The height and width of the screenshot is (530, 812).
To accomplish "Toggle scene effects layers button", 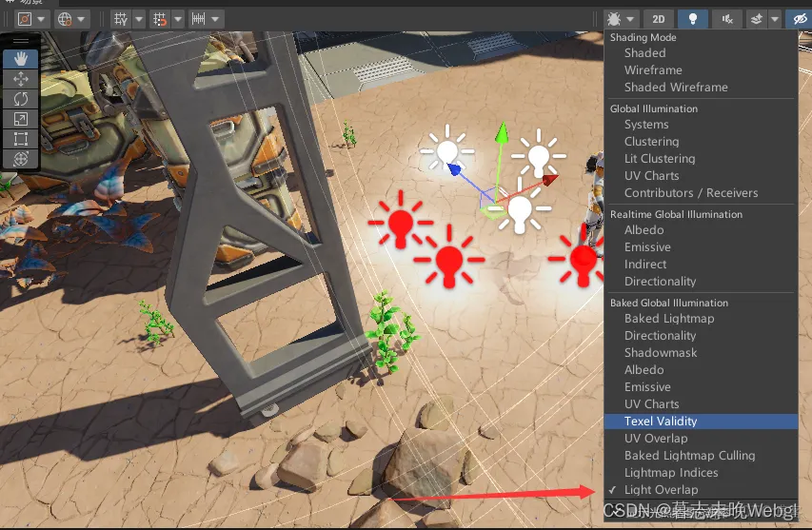I will (x=757, y=20).
